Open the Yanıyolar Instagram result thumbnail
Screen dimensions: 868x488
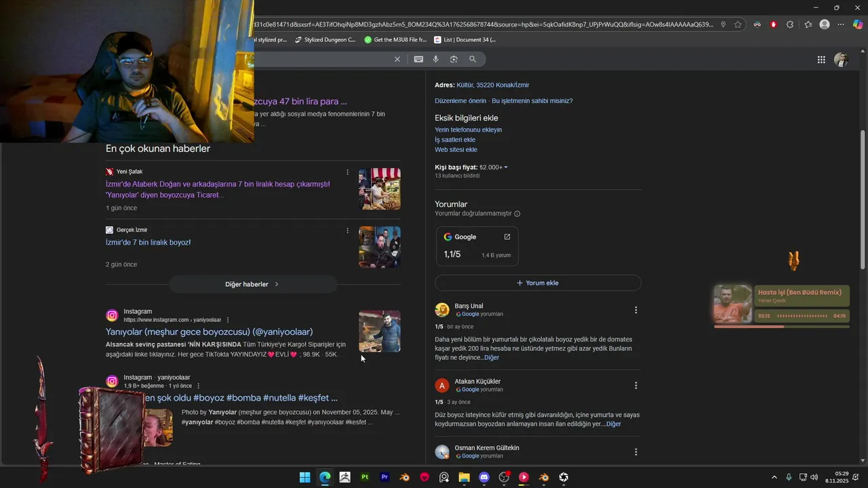[x=380, y=331]
